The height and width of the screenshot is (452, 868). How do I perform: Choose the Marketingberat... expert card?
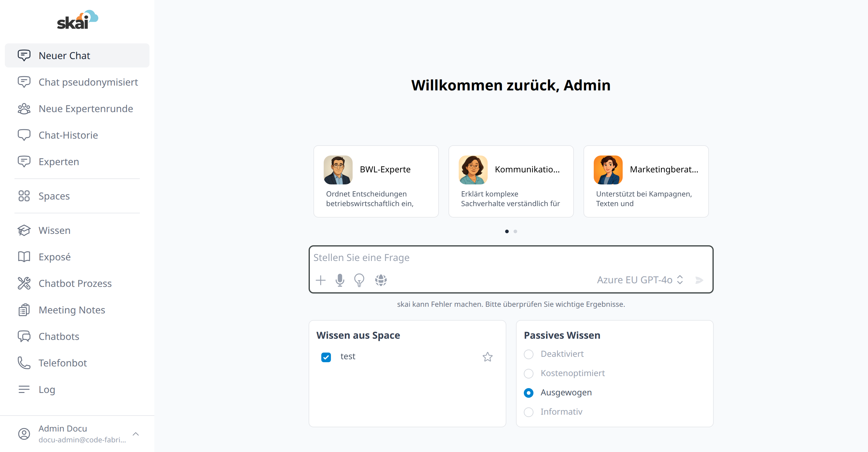pos(646,181)
